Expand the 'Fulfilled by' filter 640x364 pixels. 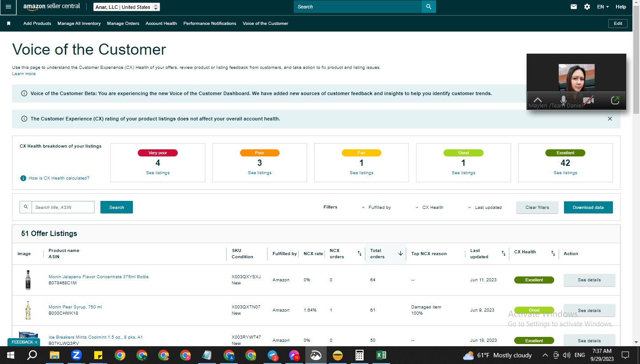click(x=376, y=208)
